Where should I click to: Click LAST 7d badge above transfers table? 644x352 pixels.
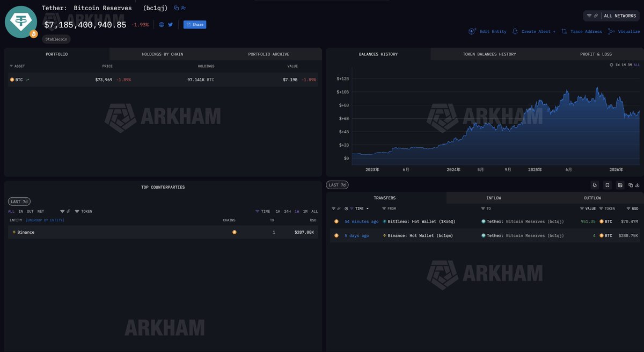(x=338, y=185)
